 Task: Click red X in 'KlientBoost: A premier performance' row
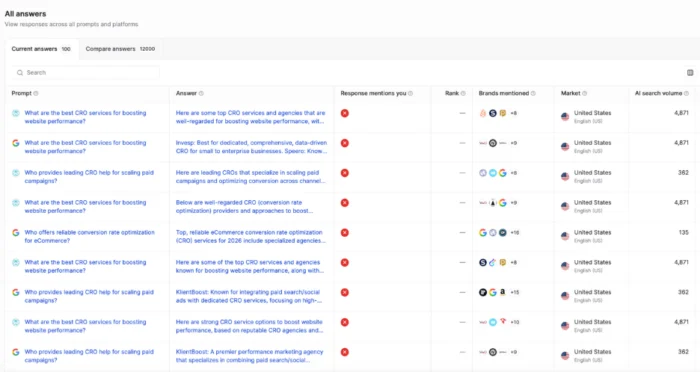[345, 352]
